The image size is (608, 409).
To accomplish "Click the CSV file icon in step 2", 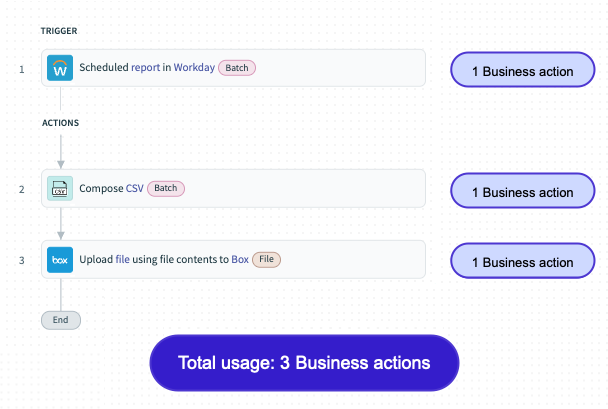I will point(60,188).
